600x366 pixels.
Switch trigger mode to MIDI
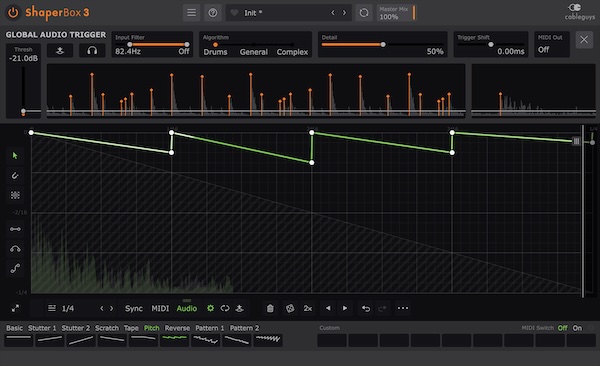(160, 309)
